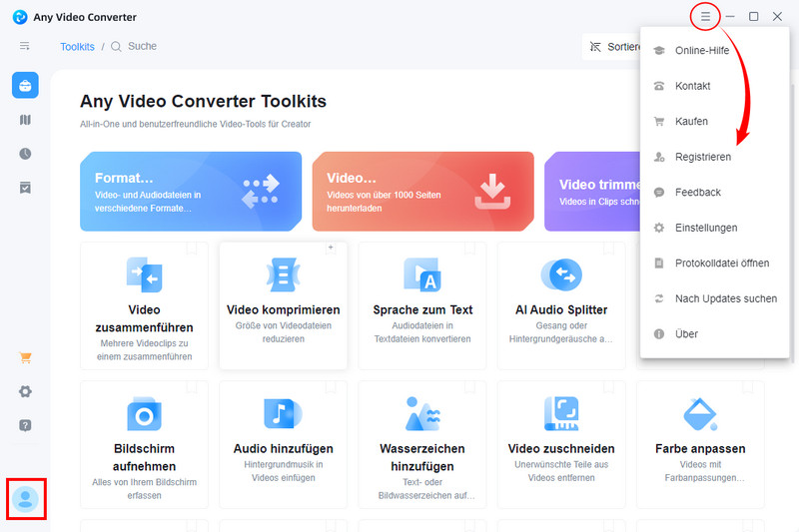Click 'Mehrere Videoclips zu einem zusammenführen' text

(144, 350)
